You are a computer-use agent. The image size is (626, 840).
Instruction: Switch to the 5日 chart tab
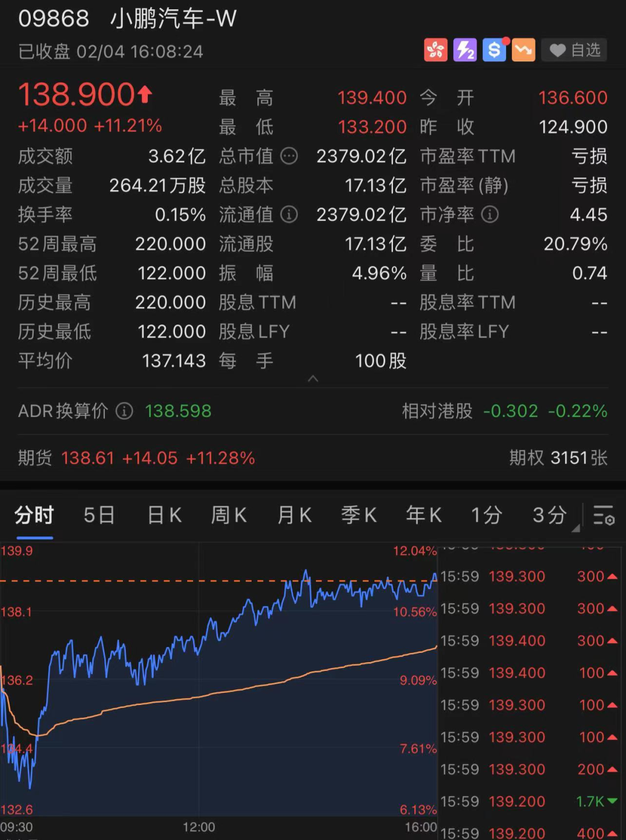pos(99,515)
